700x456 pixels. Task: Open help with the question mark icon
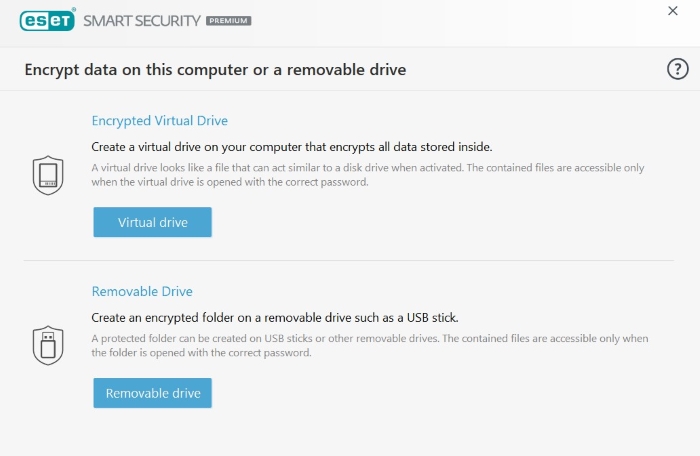[x=677, y=69]
